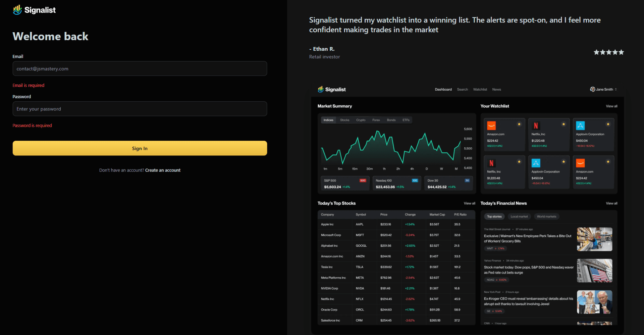This screenshot has height=335, width=644.
Task: Open the News navigation item
Action: click(496, 89)
